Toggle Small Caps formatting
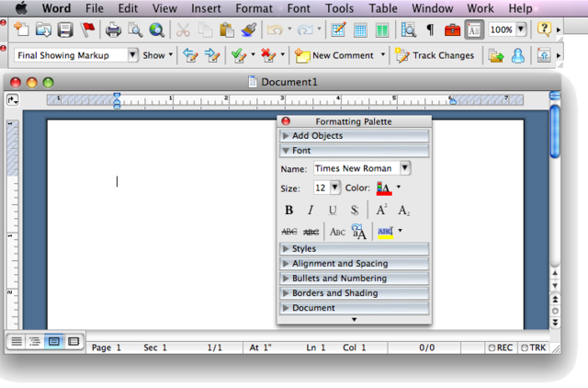Image resolution: width=588 pixels, height=388 pixels. click(337, 232)
